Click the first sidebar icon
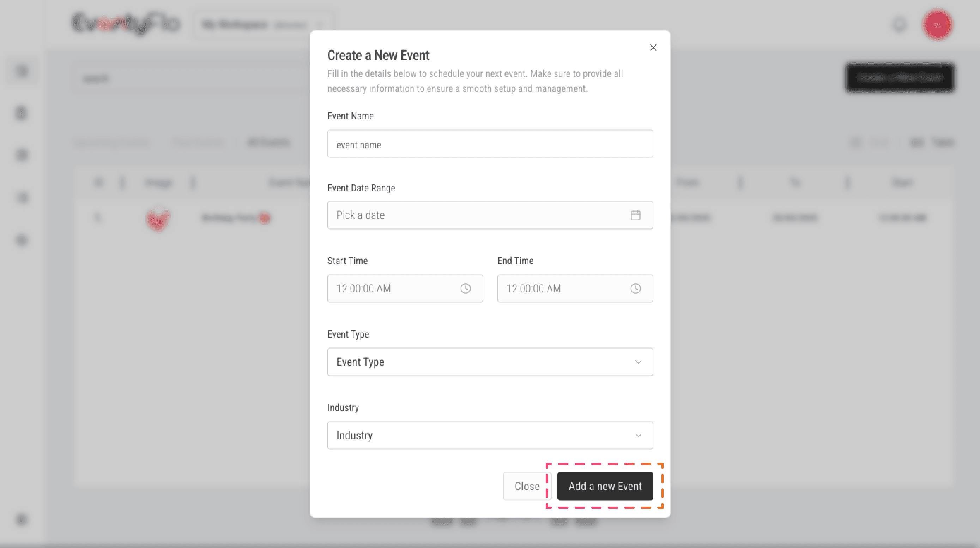Image resolution: width=980 pixels, height=548 pixels. (22, 71)
